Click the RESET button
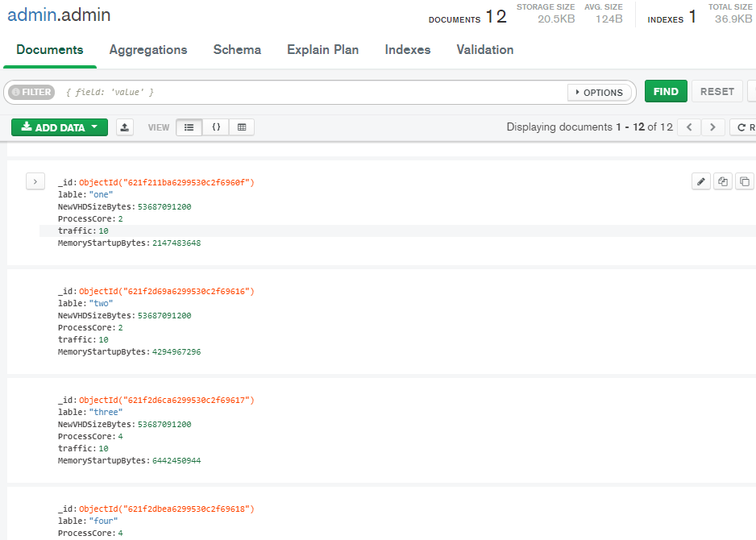 click(x=717, y=91)
